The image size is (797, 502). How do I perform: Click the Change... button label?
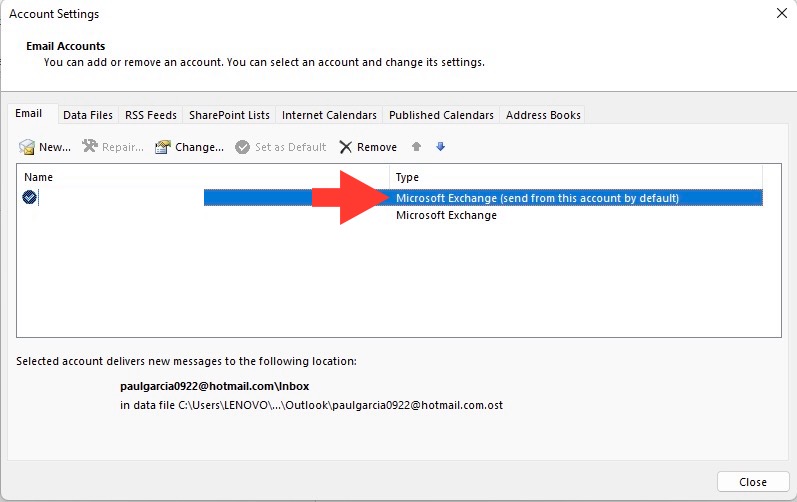199,147
